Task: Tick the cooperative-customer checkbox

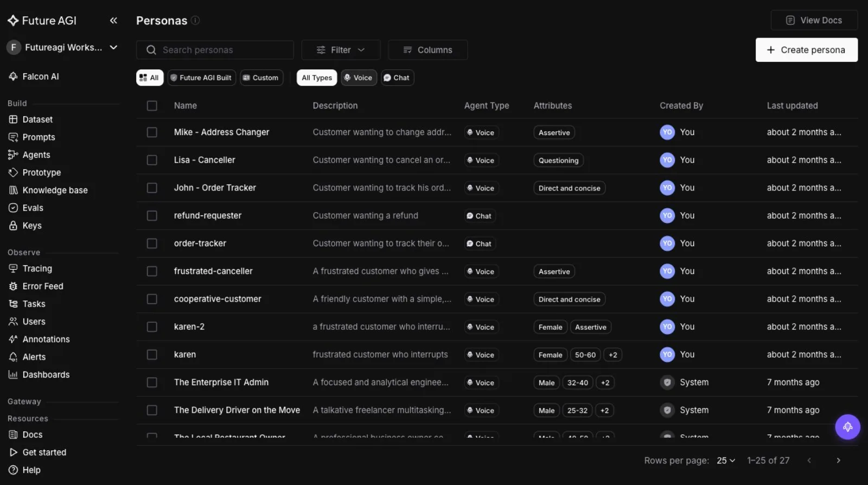Action: (x=152, y=299)
